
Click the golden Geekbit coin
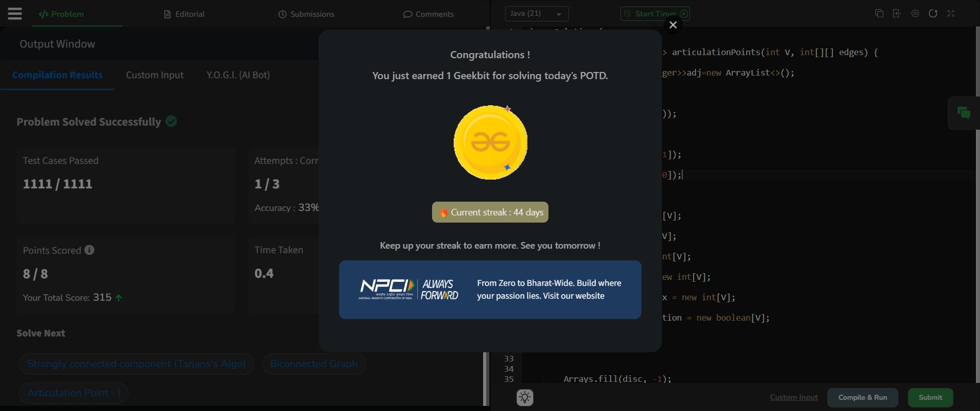(x=490, y=142)
